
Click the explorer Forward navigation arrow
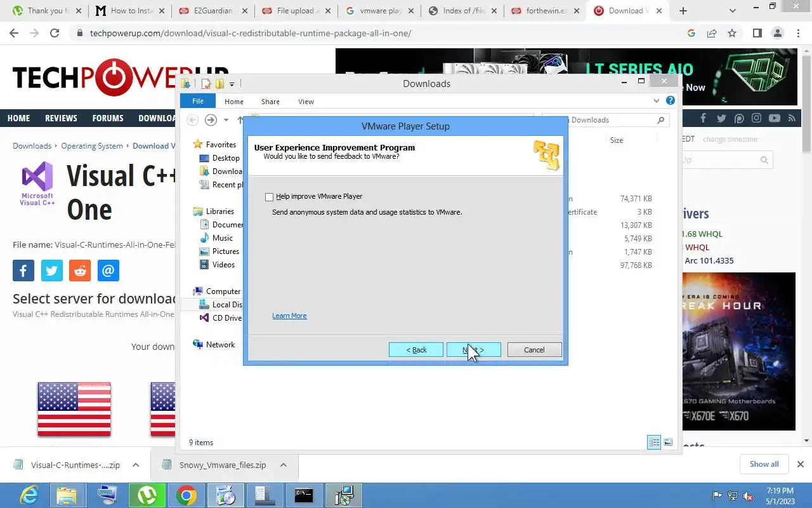[211, 119]
